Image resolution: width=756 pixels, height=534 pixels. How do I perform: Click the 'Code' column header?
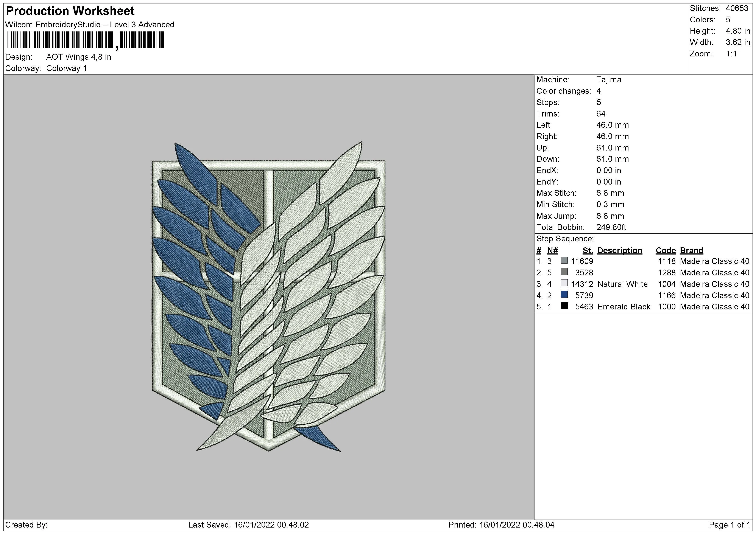666,251
